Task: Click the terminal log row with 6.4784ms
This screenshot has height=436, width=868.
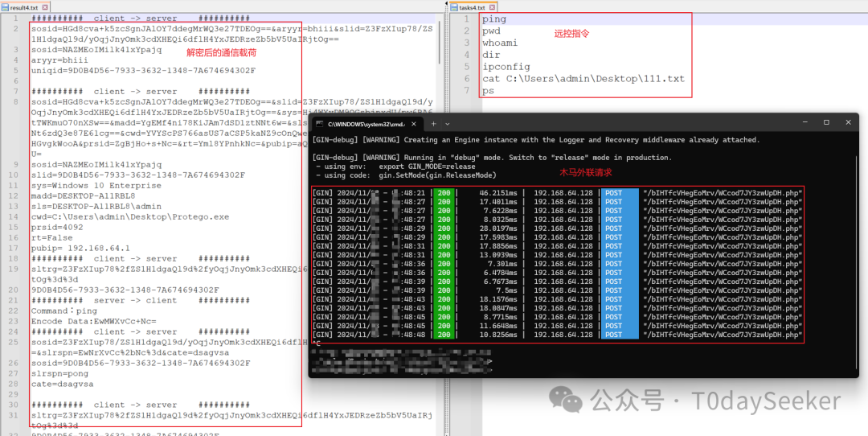Action: tap(558, 273)
